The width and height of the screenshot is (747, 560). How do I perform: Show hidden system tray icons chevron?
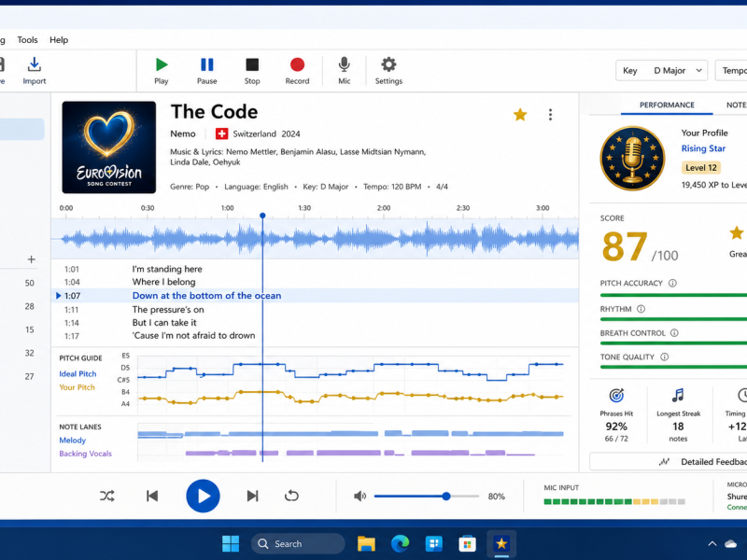pos(712,543)
